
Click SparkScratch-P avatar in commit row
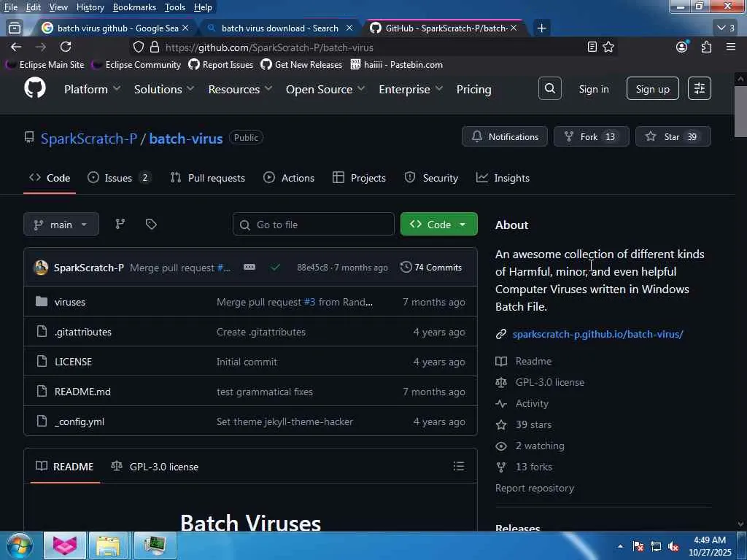point(41,267)
